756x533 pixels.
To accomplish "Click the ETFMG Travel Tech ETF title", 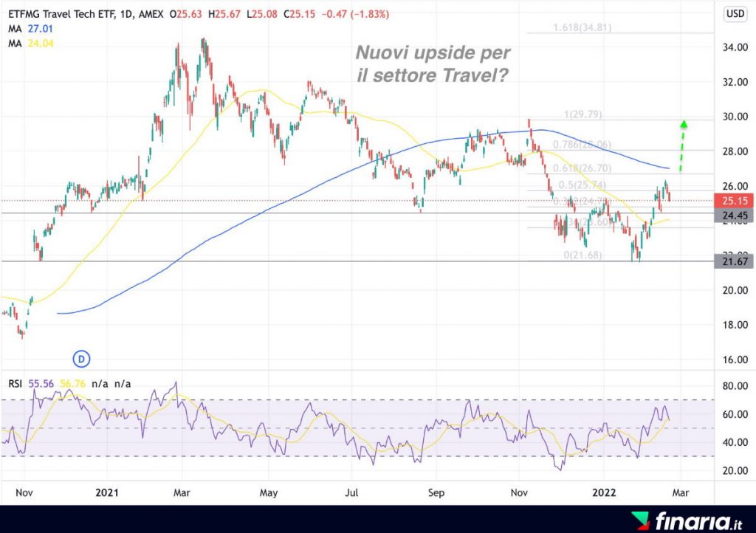I will pos(62,15).
